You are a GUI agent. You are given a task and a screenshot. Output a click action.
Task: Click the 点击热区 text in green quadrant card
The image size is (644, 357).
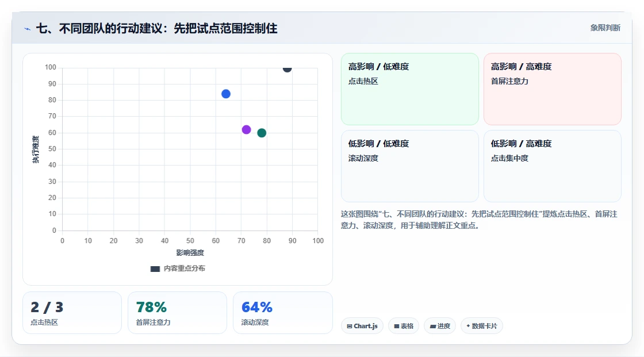[x=363, y=81]
